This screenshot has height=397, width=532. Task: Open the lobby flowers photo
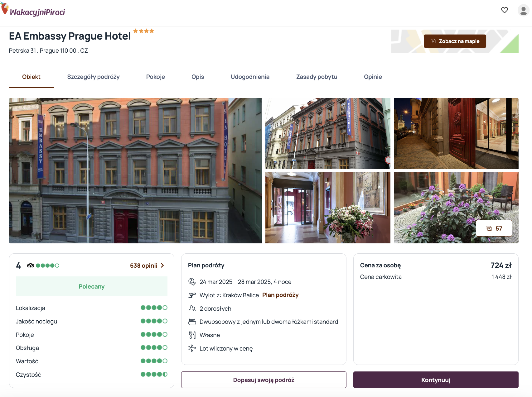[x=328, y=208]
